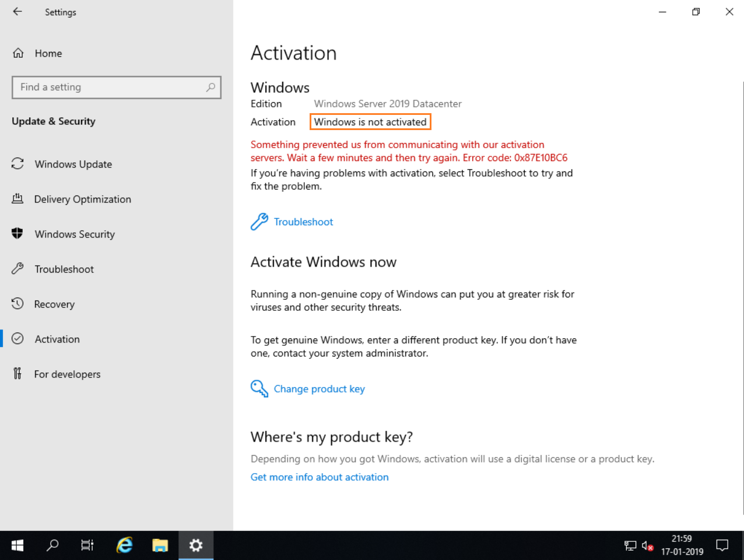Image resolution: width=744 pixels, height=560 pixels.
Task: Click the Settings gear on taskbar
Action: point(196,545)
